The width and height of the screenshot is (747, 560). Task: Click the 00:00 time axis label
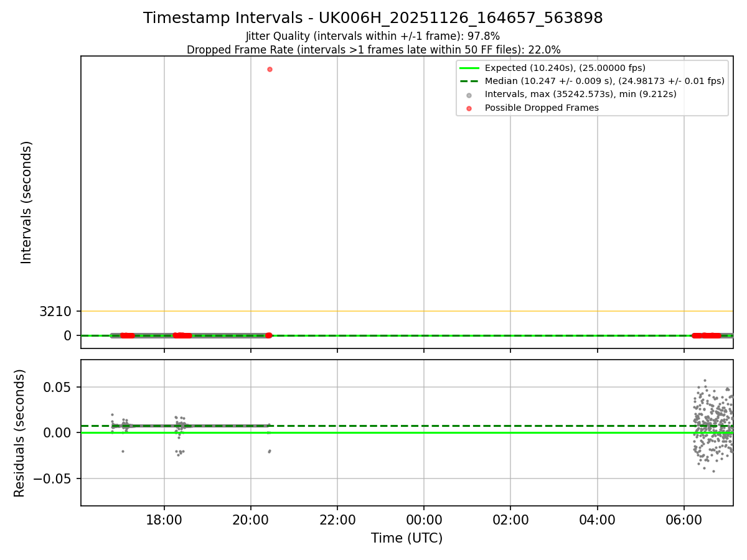(x=424, y=519)
